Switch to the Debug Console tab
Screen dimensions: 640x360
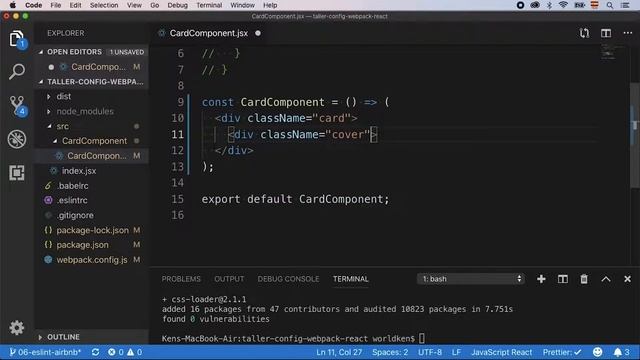pyautogui.click(x=288, y=279)
